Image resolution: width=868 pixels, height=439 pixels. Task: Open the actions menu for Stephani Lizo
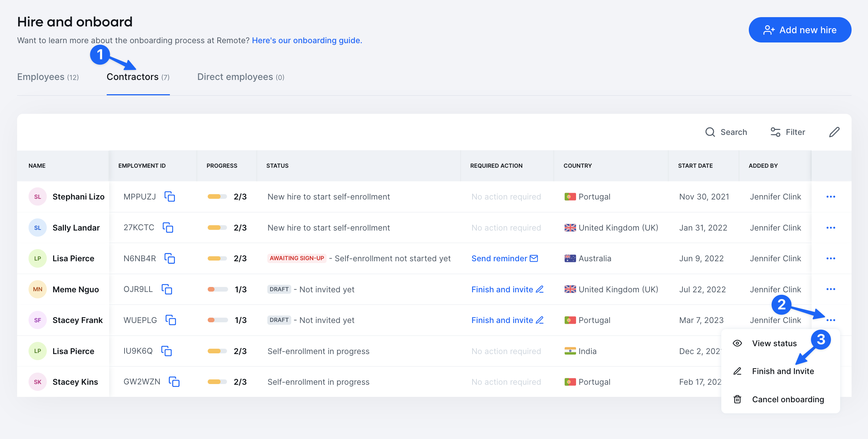831,197
